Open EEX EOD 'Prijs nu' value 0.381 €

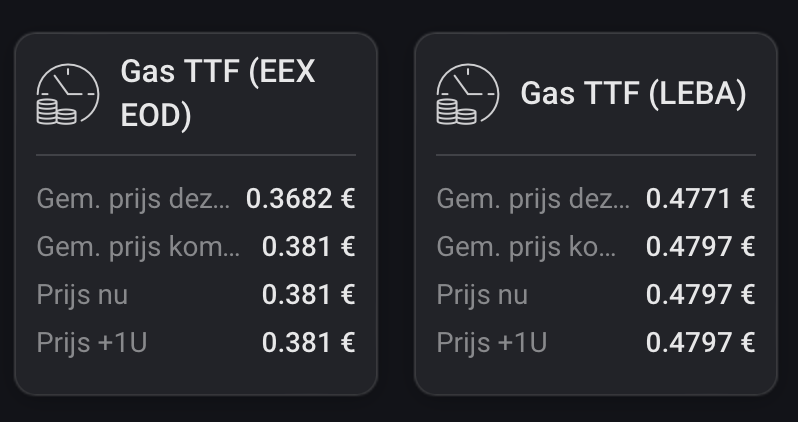point(308,295)
